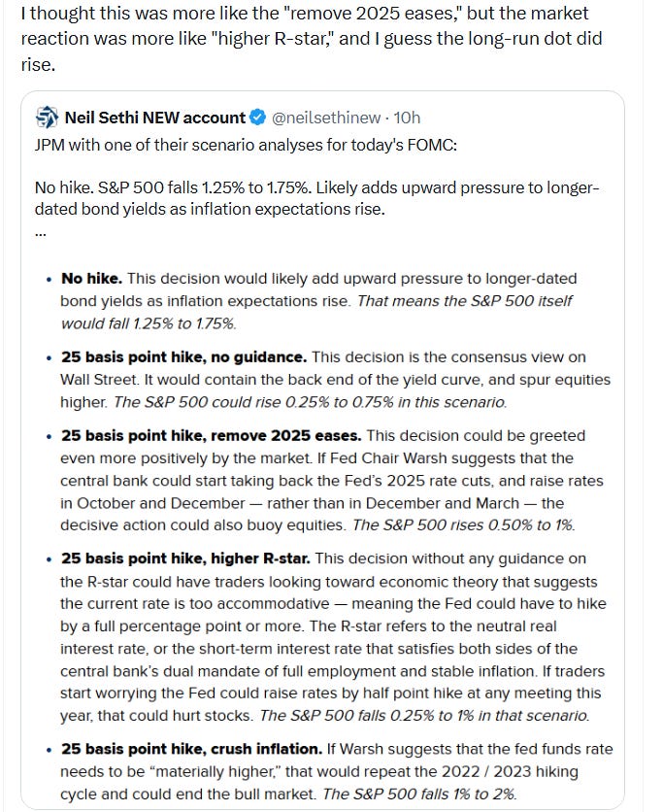
Task: Open Neil Sethi's profile avatar icon
Action: click(x=48, y=118)
